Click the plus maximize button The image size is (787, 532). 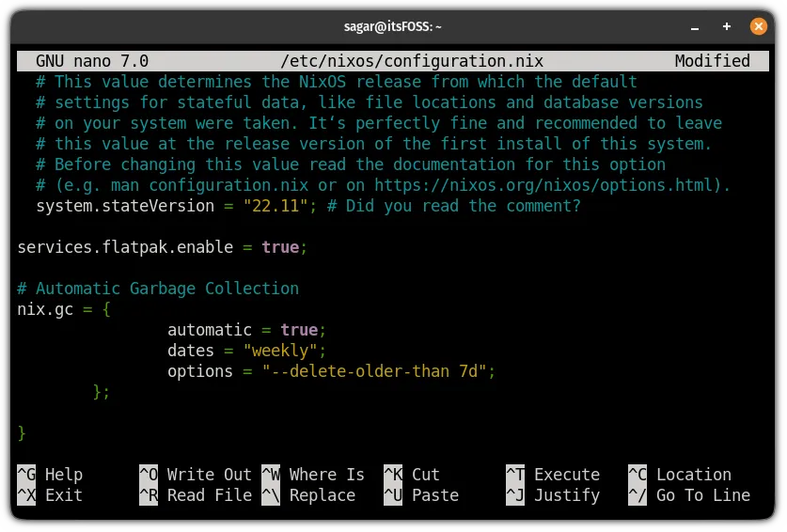click(x=726, y=26)
